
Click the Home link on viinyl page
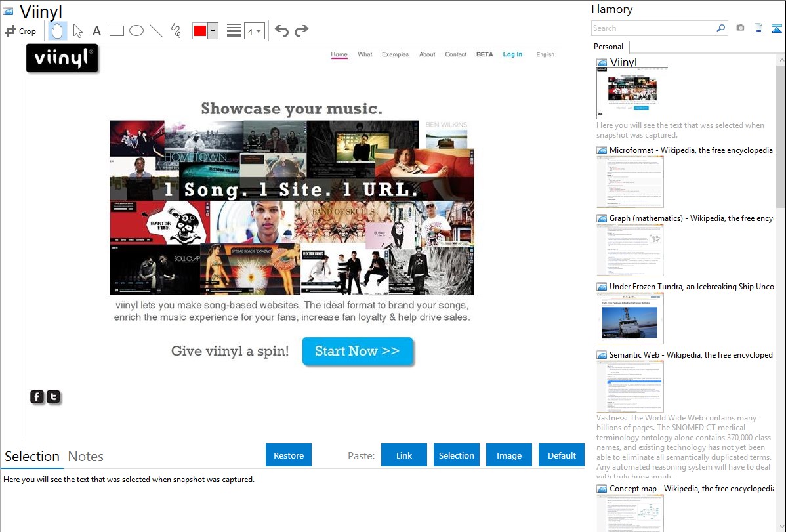pos(339,54)
